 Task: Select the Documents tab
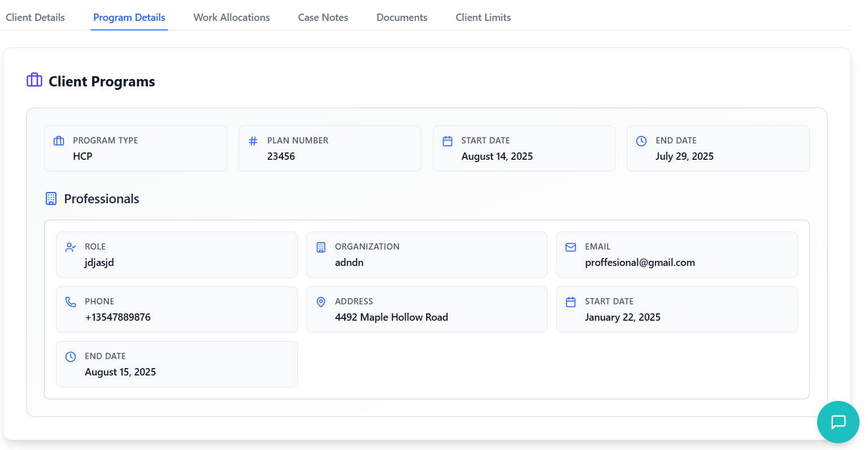[402, 18]
